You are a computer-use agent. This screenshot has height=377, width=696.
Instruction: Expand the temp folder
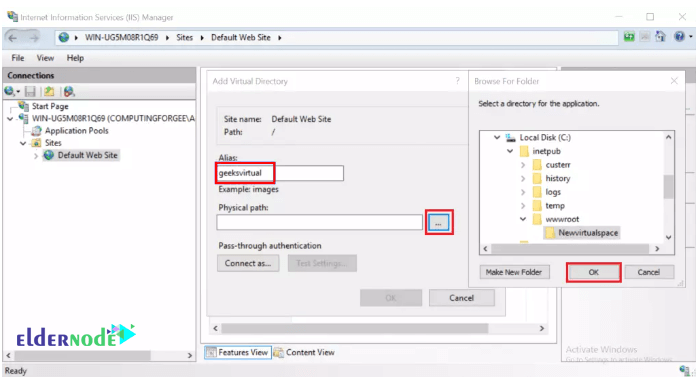tap(523, 206)
